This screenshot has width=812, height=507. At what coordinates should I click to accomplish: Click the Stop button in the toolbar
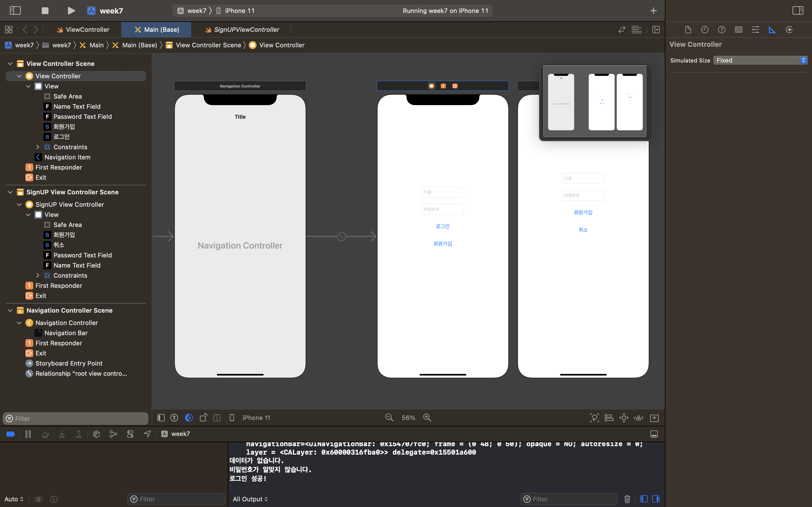(x=45, y=11)
